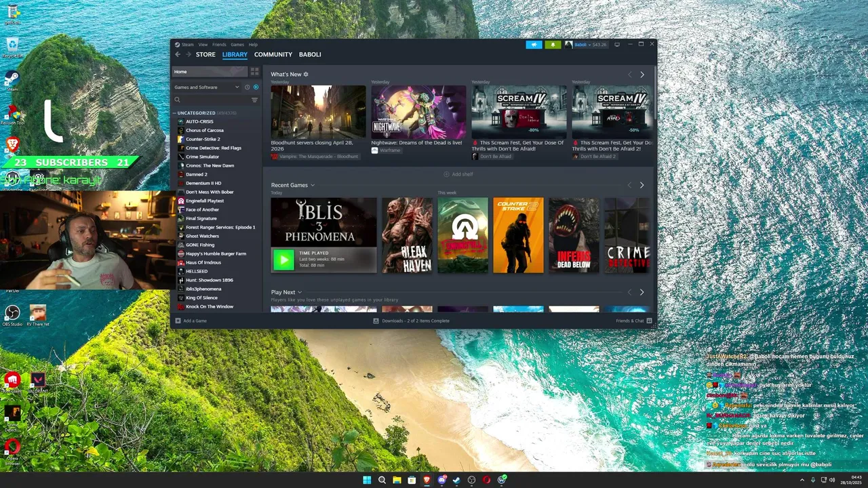
Task: Open taskbar Search
Action: pyautogui.click(x=382, y=480)
